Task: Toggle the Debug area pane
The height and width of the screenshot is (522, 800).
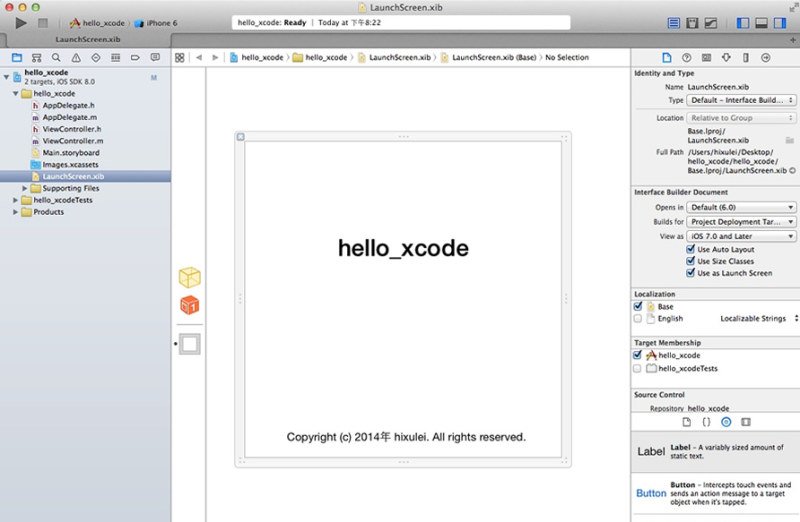Action: pyautogui.click(x=761, y=23)
